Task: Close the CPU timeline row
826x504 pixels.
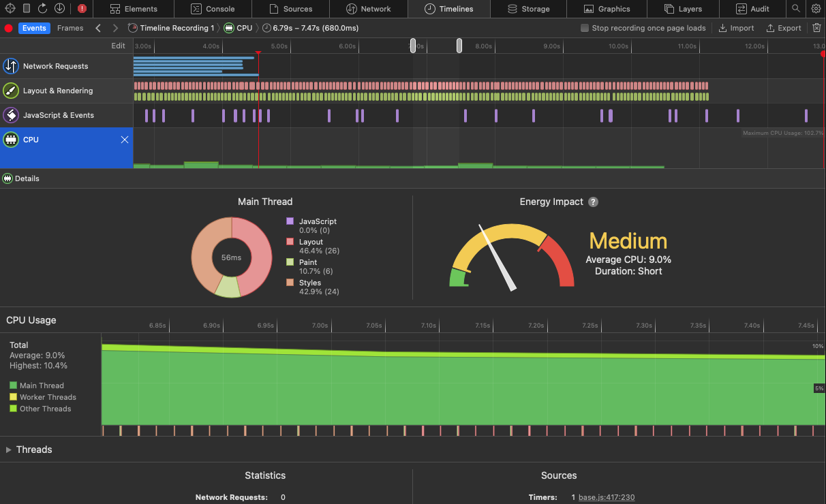Action: (125, 140)
